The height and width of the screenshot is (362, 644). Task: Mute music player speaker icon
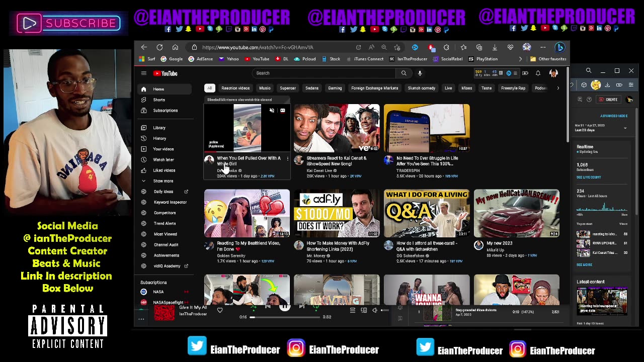(374, 311)
